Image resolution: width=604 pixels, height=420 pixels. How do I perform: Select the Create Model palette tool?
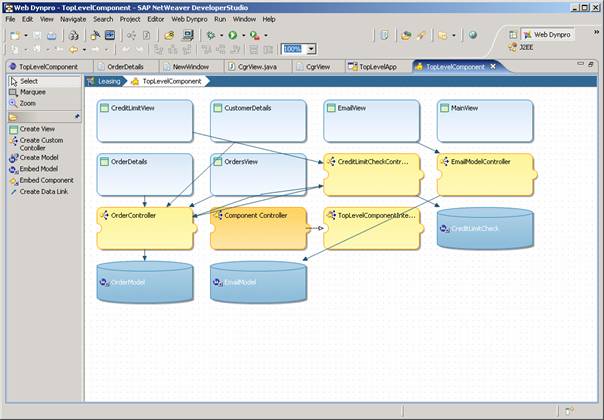tap(38, 158)
